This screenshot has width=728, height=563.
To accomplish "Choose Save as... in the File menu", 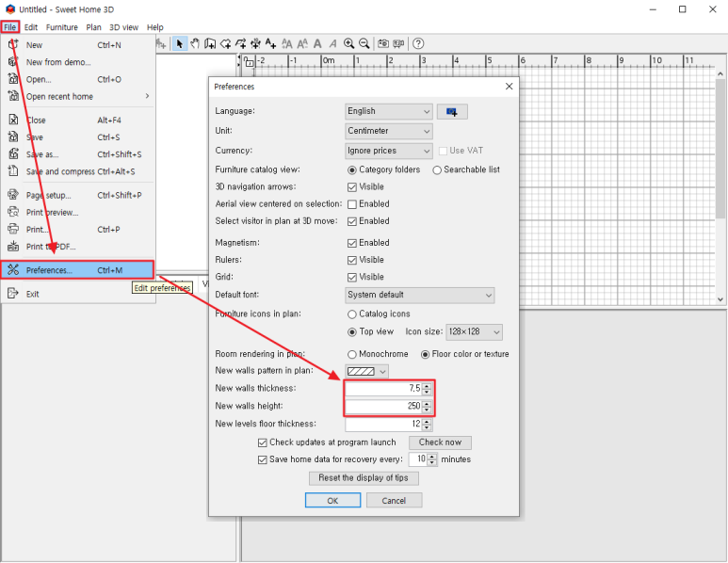I will pyautogui.click(x=78, y=154).
